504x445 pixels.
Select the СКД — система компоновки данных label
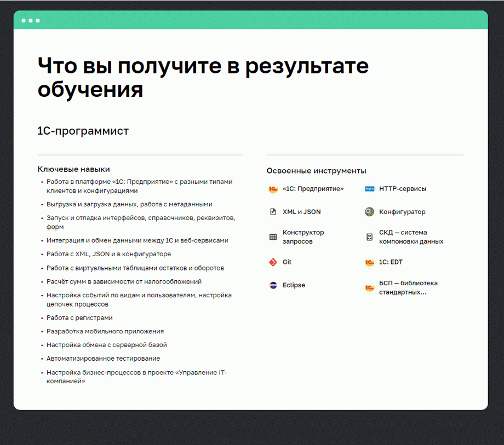click(411, 237)
